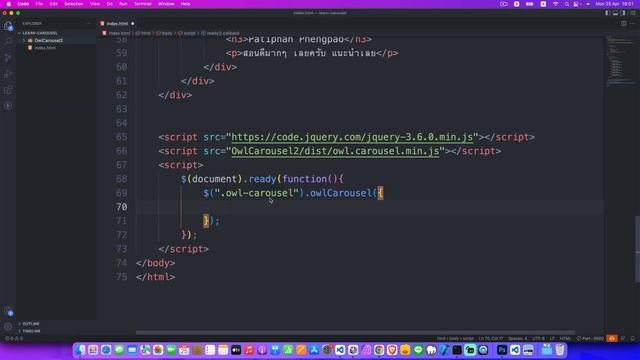Open the Trash from the Dock
The height and width of the screenshot is (360, 640).
(560, 350)
